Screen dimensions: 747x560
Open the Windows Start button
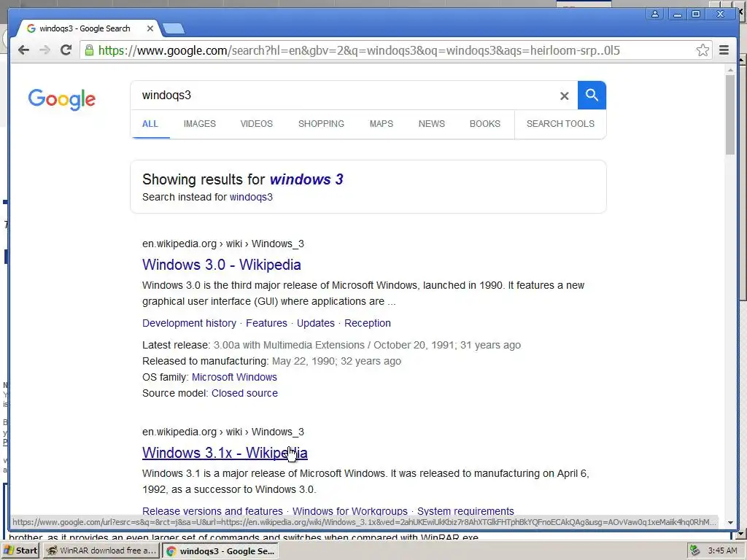point(21,551)
